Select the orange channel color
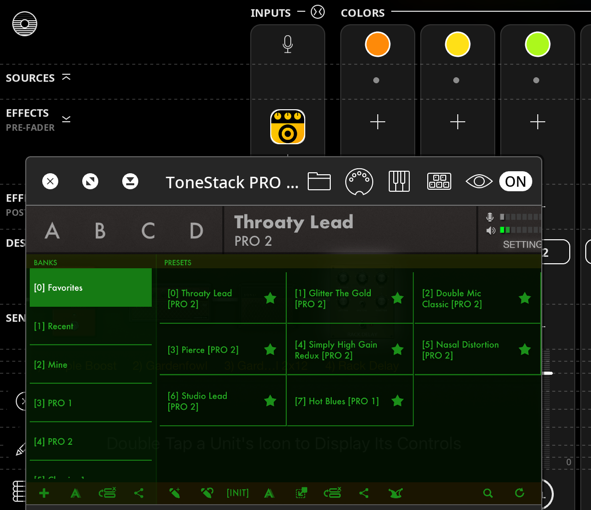The width and height of the screenshot is (591, 510). tap(377, 44)
